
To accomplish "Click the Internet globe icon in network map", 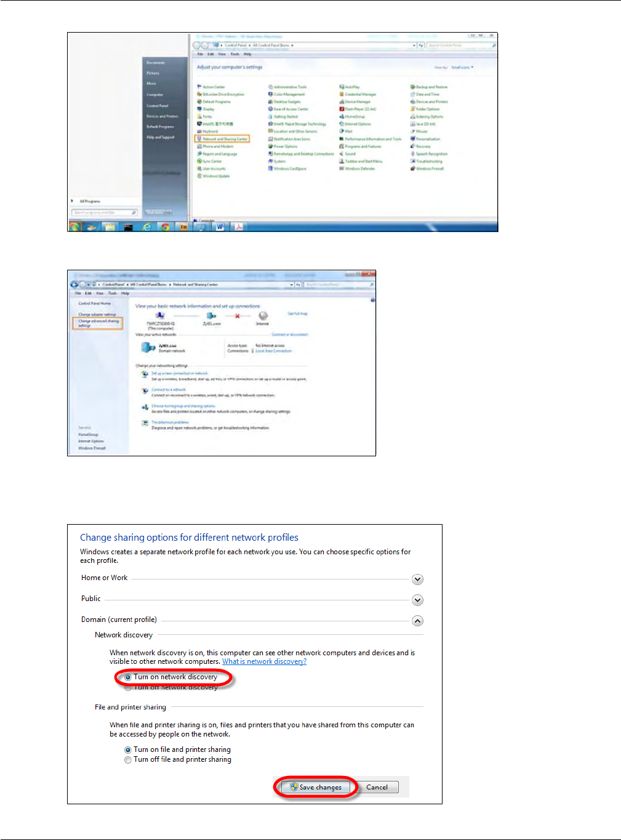I will click(x=263, y=316).
